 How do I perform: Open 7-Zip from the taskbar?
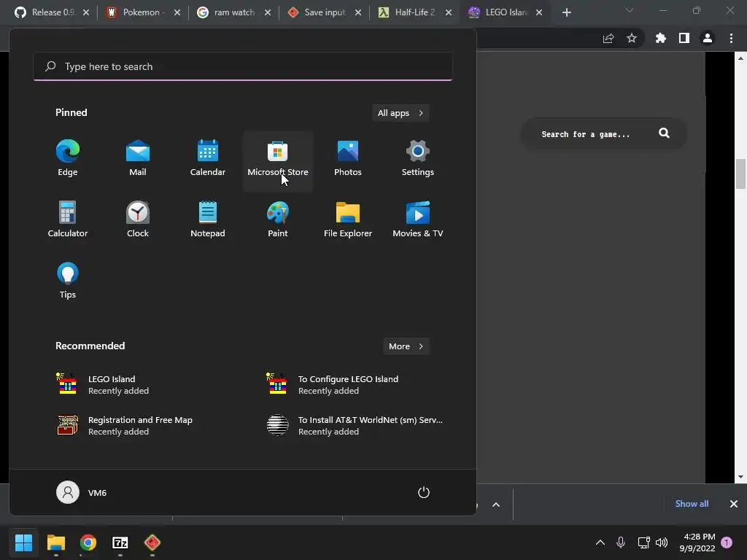point(120,542)
